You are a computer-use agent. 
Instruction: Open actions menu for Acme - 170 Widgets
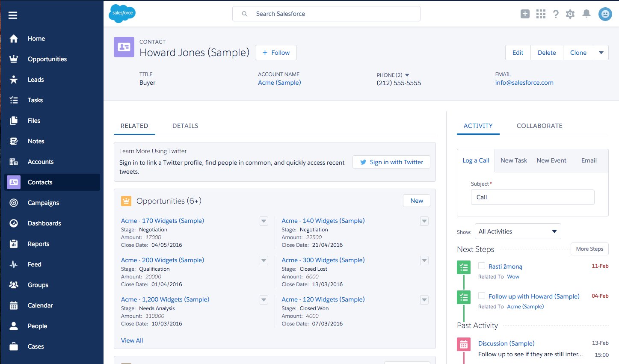(264, 221)
